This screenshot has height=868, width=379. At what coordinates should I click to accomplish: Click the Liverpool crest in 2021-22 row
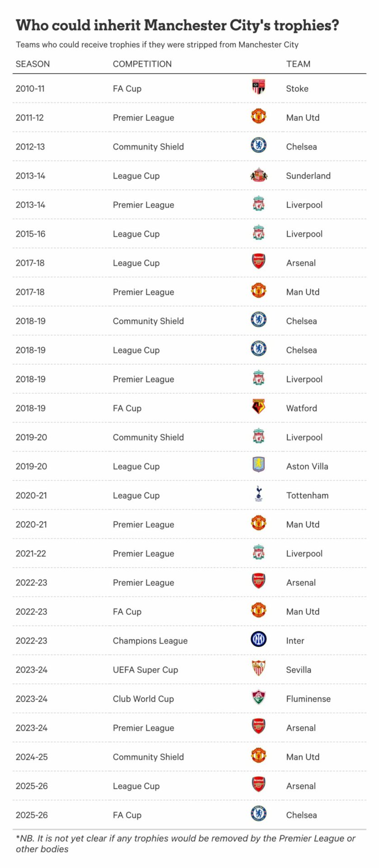[x=258, y=552]
